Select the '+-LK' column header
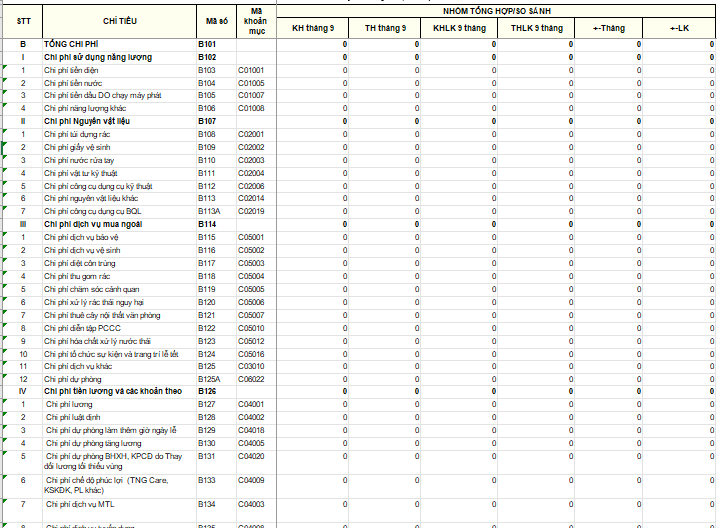Viewport: 717px width, 528px height. tap(679, 28)
